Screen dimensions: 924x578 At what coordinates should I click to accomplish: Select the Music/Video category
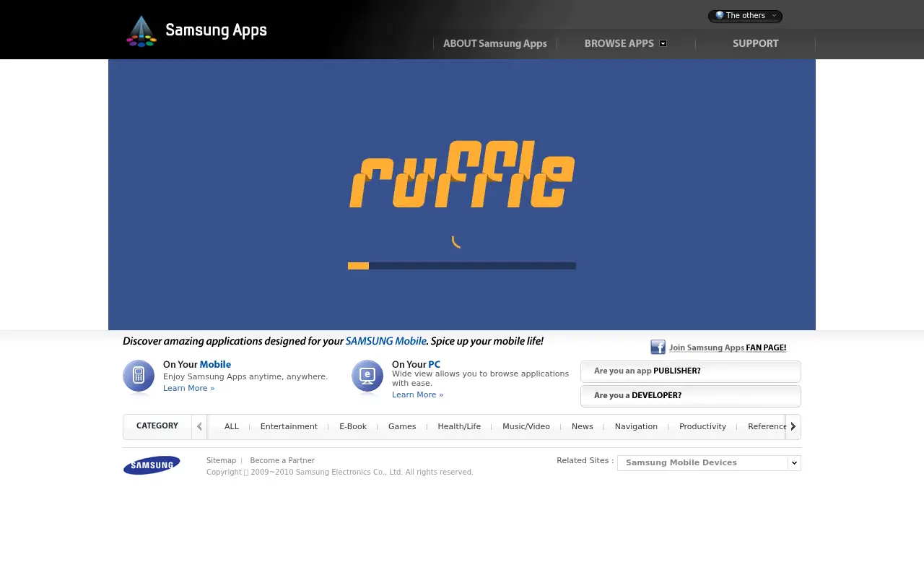tap(526, 426)
